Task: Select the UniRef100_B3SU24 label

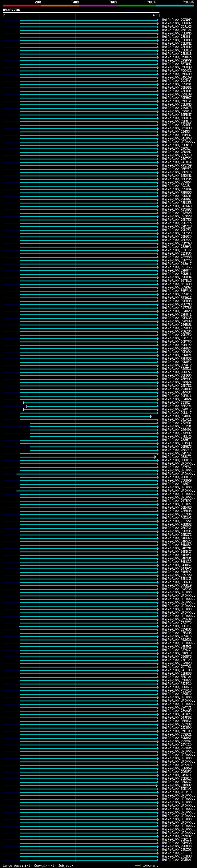Action: (x=177, y=403)
